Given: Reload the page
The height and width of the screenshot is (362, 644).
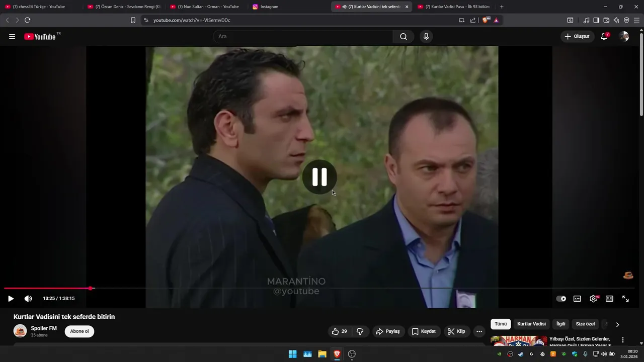Looking at the screenshot, I should (x=27, y=20).
